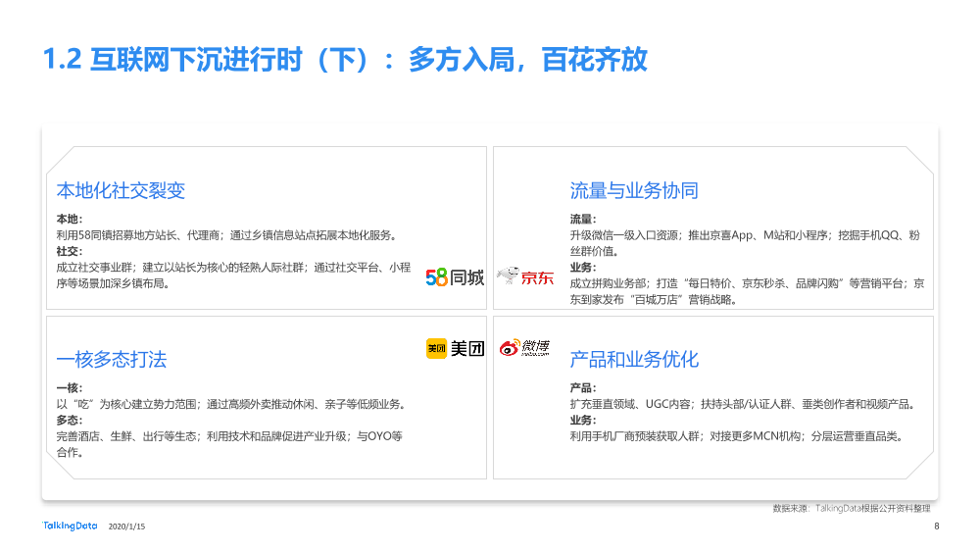Viewport: 980px width, 552px height.
Task: Click the 本地: label
Action: (70, 219)
